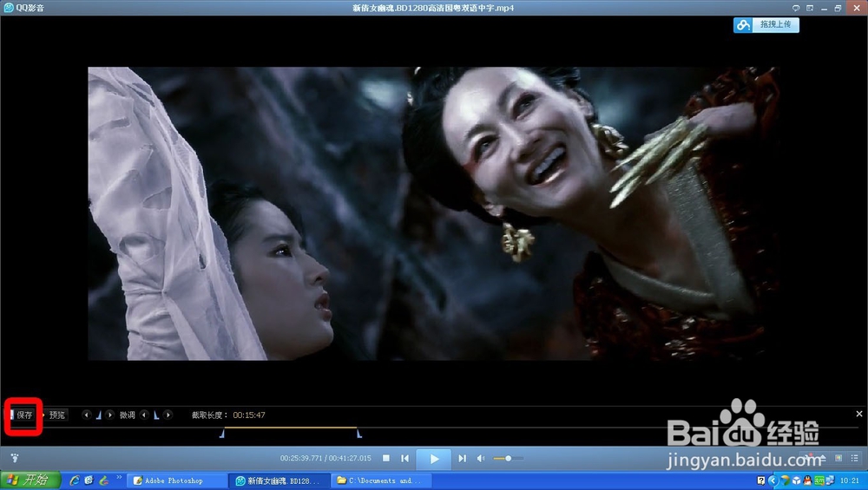This screenshot has width=868, height=490.
Task: Open the footprint playback history icon
Action: click(x=15, y=458)
